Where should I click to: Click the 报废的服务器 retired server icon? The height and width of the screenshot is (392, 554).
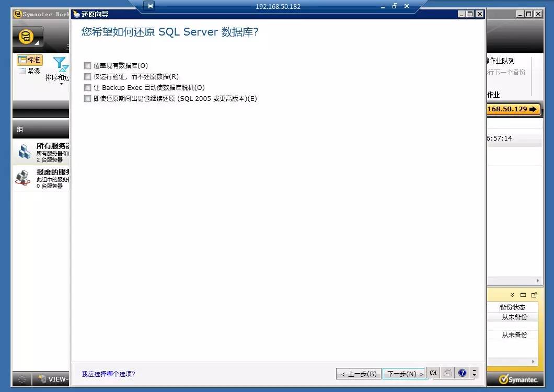pos(23,177)
